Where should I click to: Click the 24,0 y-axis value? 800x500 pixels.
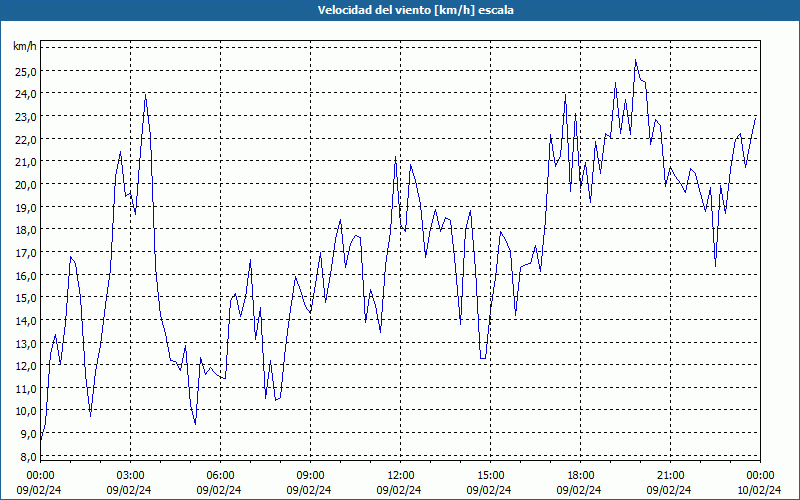pyautogui.click(x=26, y=94)
